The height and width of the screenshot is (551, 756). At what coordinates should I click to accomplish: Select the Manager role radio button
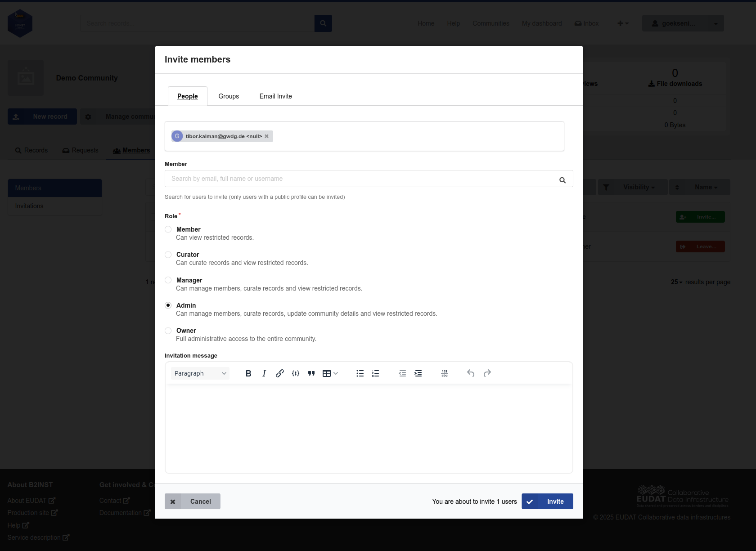click(x=168, y=280)
